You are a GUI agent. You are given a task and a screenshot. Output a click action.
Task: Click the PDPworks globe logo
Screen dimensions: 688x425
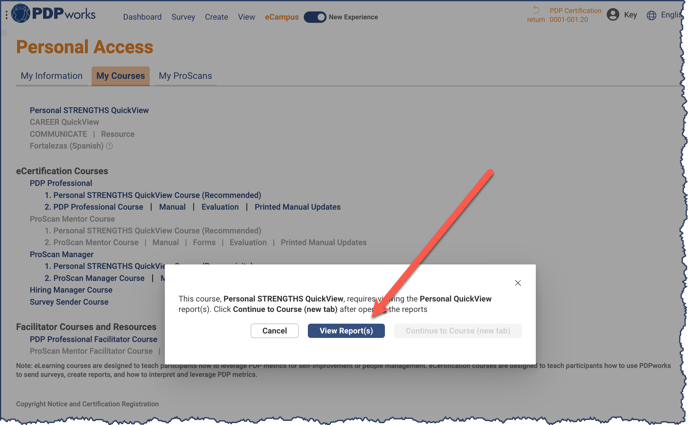(x=21, y=13)
